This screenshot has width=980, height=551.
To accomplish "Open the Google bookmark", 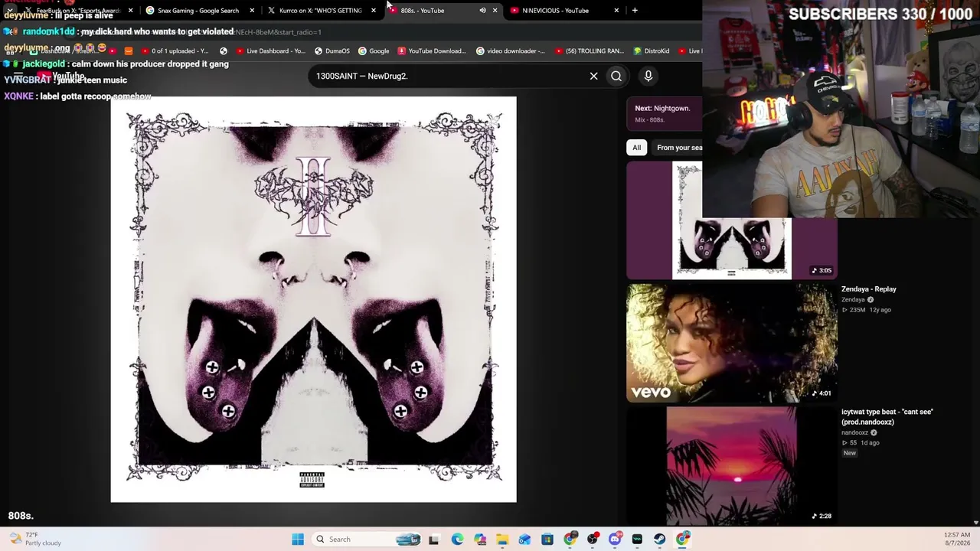I will [374, 51].
